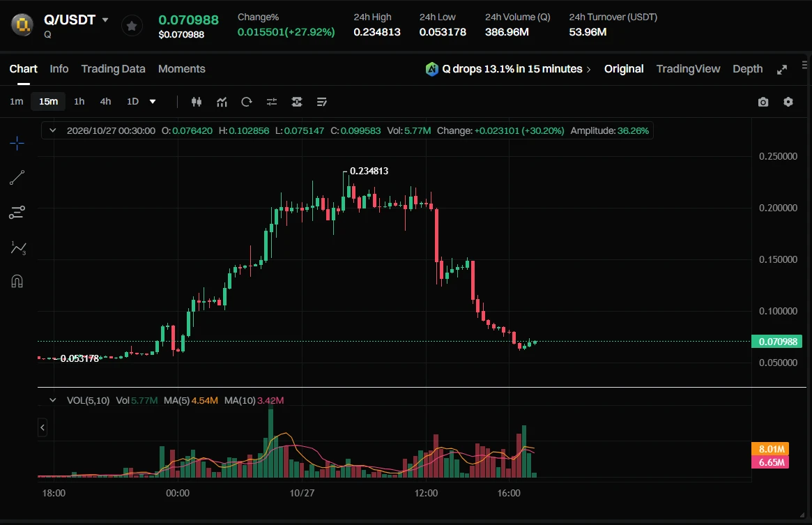
Task: Toggle the magnet snap tool
Action: (x=17, y=282)
